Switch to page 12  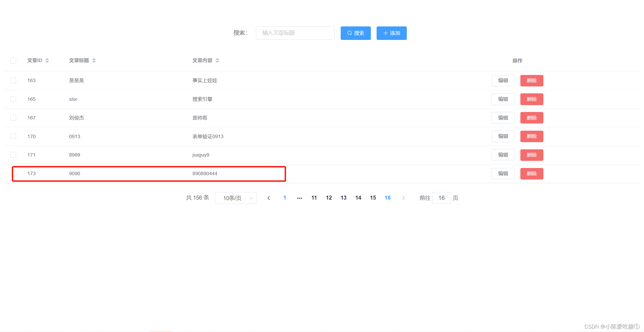tap(329, 198)
